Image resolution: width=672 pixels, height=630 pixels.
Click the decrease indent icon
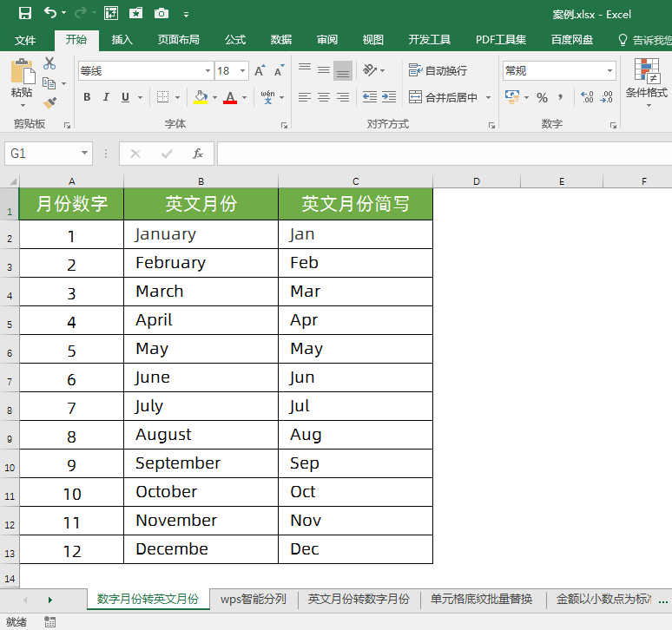tap(370, 97)
